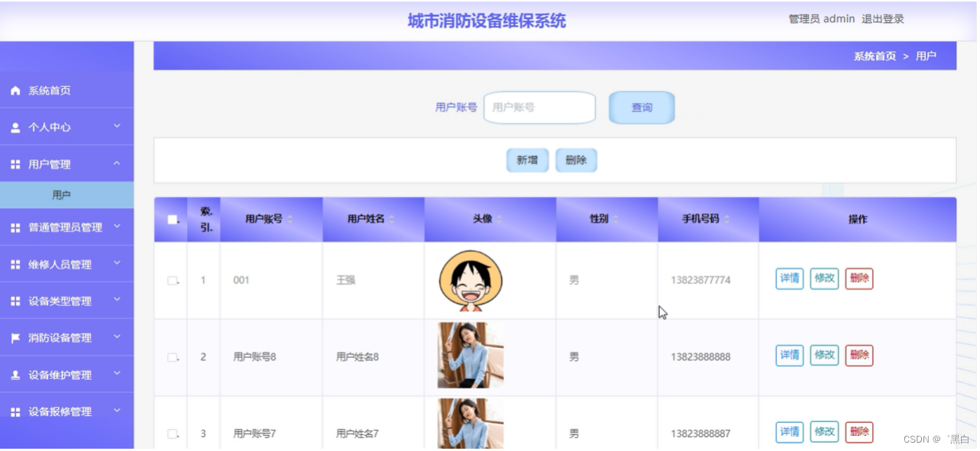Click 修改 for user 王强
The height and width of the screenshot is (451, 980).
point(824,279)
